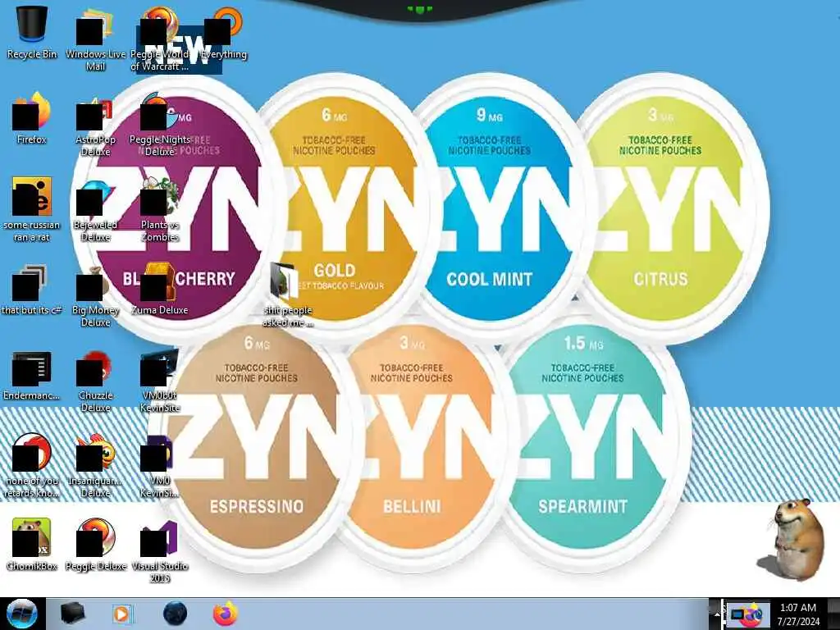Select the folder beginning 'shit people asked me'
This screenshot has height=630, width=840.
[288, 294]
